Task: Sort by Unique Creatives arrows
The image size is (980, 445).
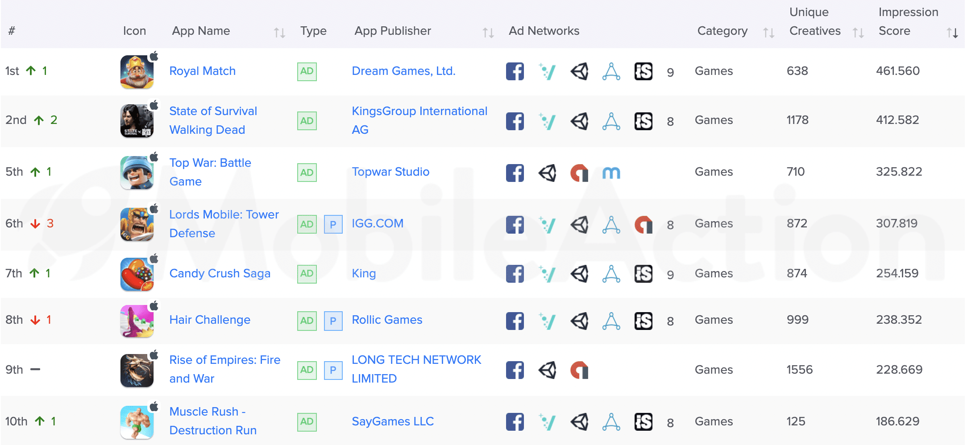Action: coord(858,33)
